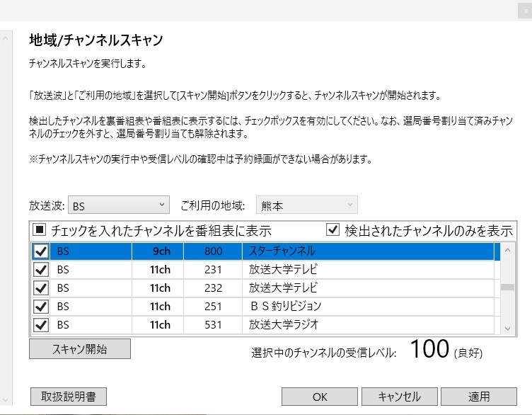Open the 取扱説明書 manual button
The height and width of the screenshot is (415, 532).
click(69, 397)
